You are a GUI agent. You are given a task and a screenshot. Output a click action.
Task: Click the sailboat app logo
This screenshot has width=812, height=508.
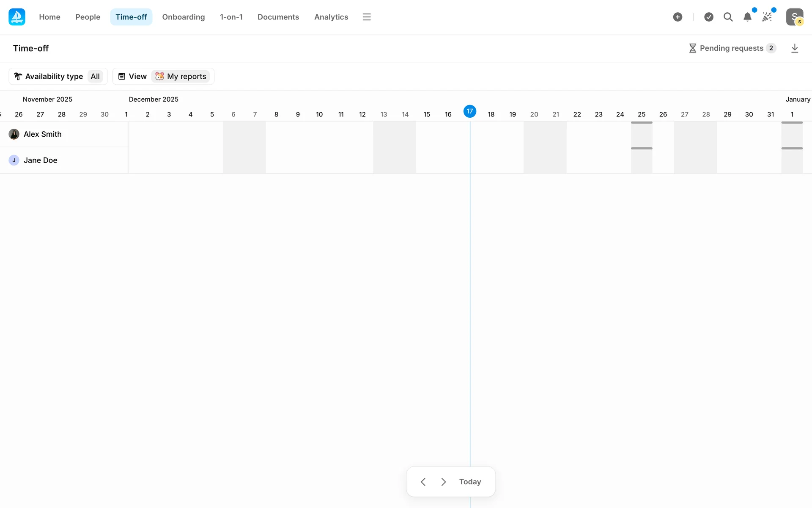pos(17,17)
